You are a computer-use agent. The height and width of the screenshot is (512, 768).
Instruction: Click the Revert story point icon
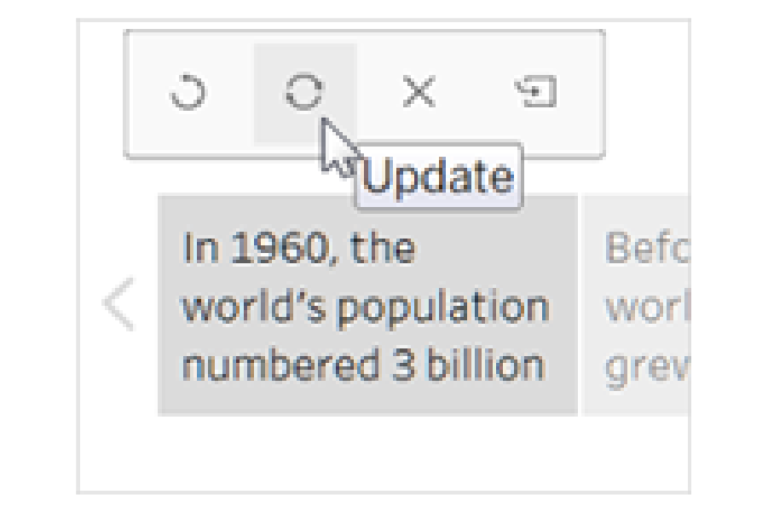pyautogui.click(x=187, y=93)
